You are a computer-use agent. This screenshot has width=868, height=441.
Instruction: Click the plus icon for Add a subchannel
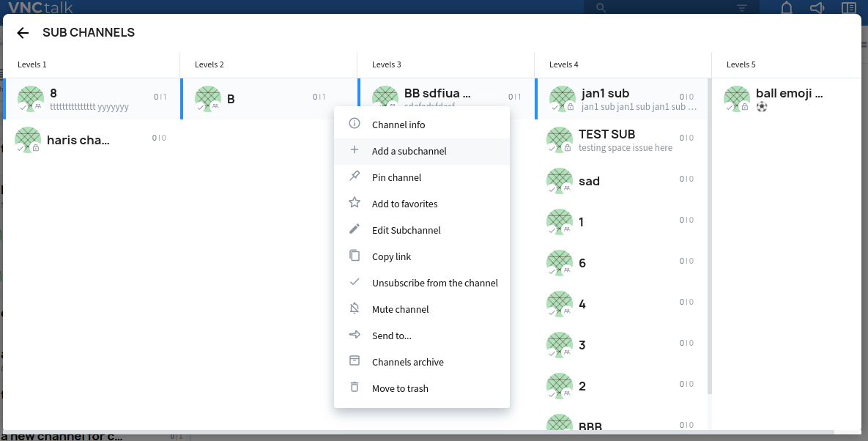coord(355,150)
